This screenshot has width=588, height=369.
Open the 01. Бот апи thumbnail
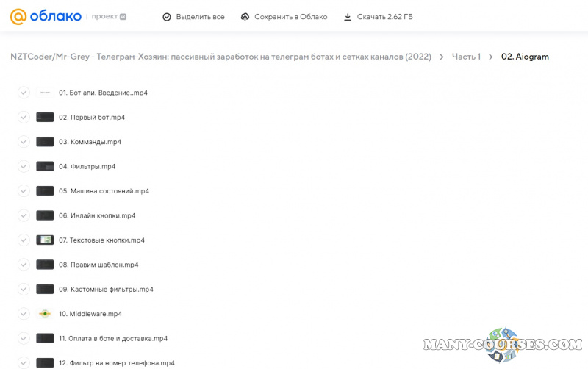coord(45,93)
